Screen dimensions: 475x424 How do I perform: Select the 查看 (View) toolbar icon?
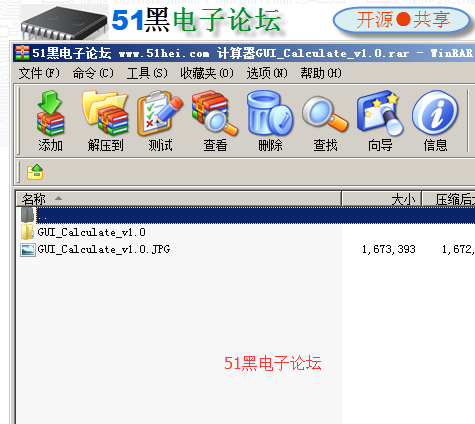215,121
